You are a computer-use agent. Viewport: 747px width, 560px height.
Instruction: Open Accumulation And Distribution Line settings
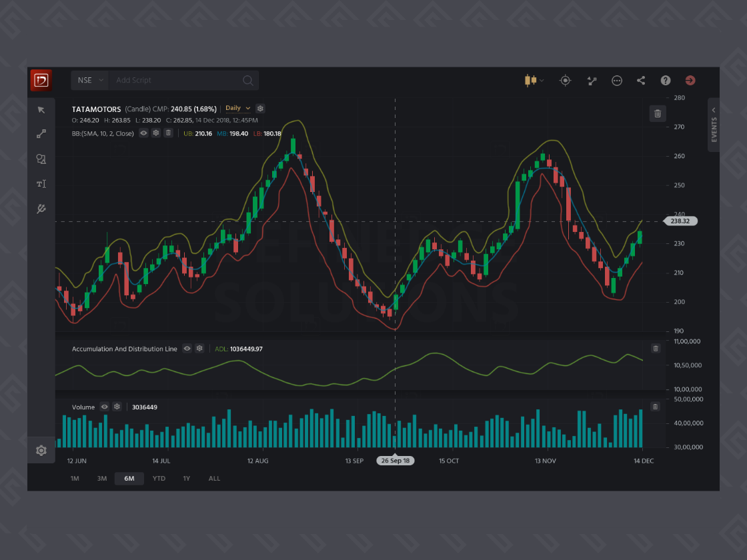[199, 349]
